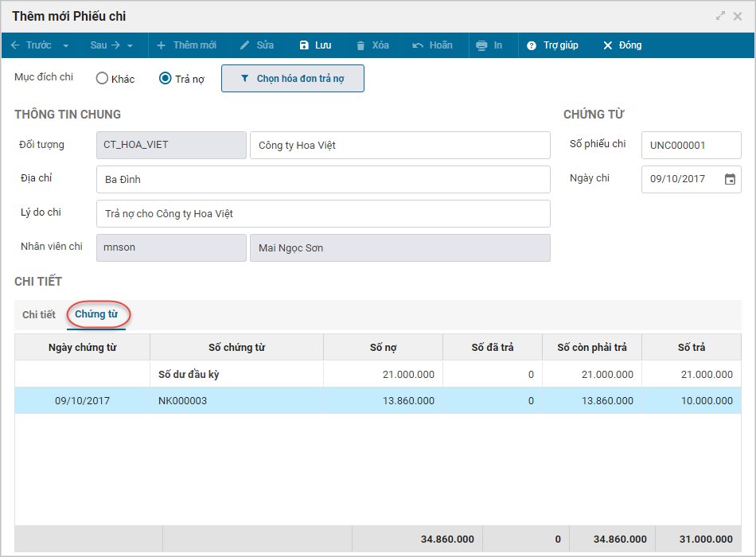Click Số chứng từ column header
756x557 pixels.
236,347
